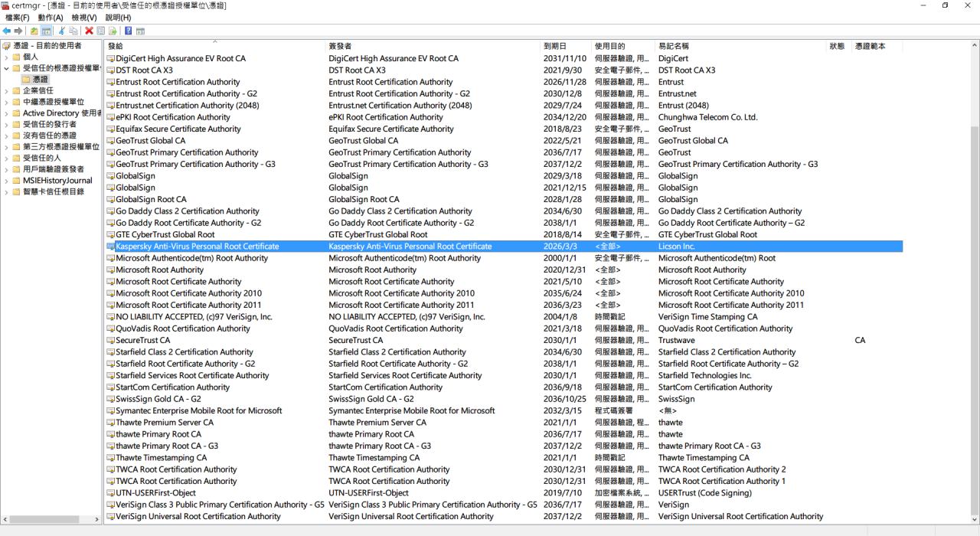The image size is (980, 536).
Task: Click the red X Delete icon
Action: (x=90, y=31)
